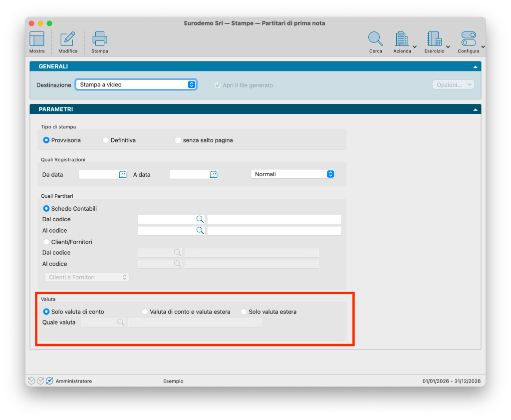Select Schede Contabili radio option
Screen dimensions: 511x420
46,208
